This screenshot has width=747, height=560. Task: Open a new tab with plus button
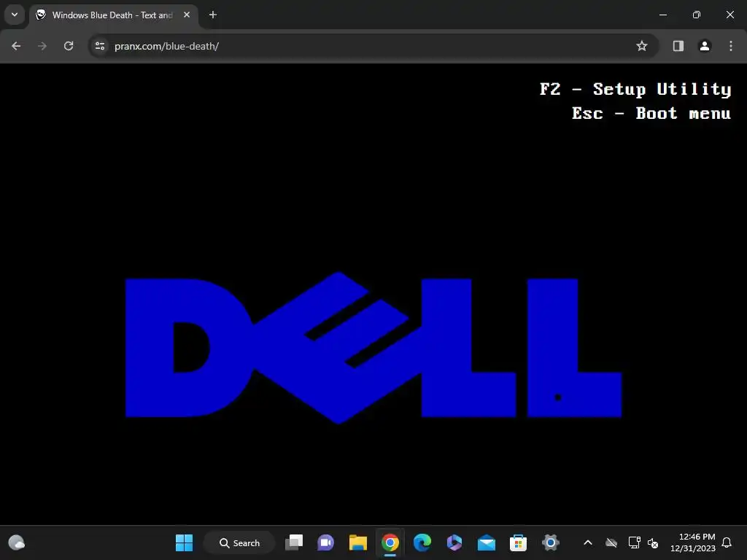tap(213, 15)
